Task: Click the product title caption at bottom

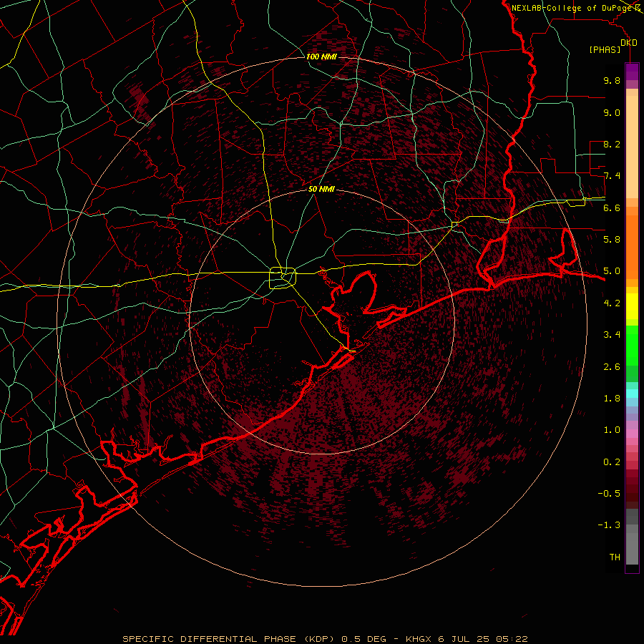Action: [x=325, y=639]
